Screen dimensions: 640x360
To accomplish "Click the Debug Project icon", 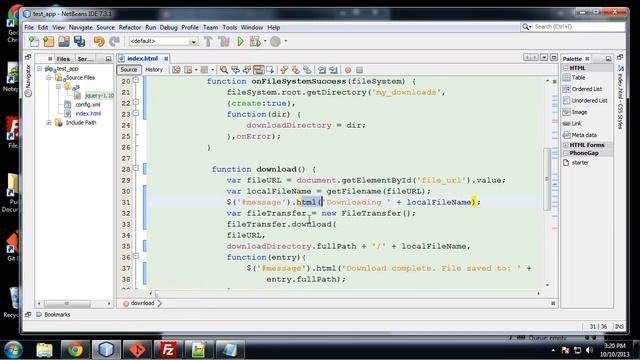I will point(255,41).
